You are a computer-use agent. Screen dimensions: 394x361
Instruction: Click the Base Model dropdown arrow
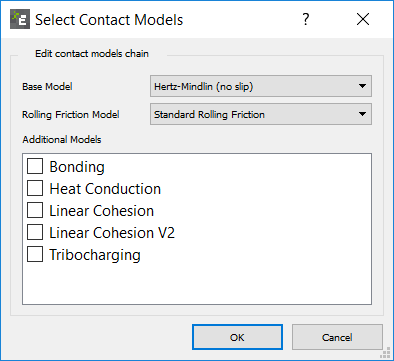[x=362, y=86]
